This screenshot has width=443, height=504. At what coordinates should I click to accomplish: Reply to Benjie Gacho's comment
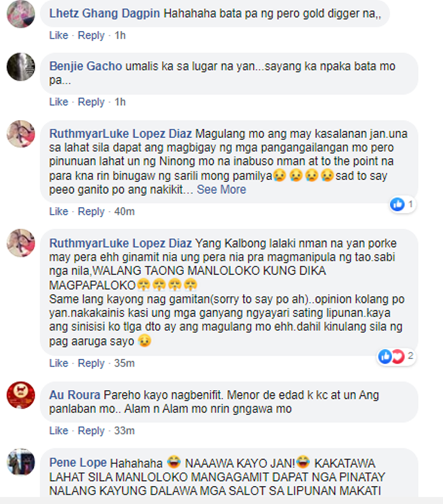click(91, 102)
